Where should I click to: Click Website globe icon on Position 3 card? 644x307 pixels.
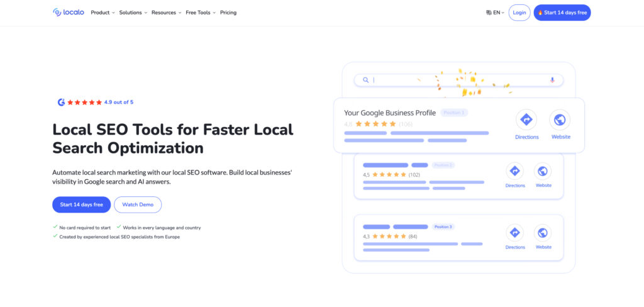pyautogui.click(x=543, y=233)
